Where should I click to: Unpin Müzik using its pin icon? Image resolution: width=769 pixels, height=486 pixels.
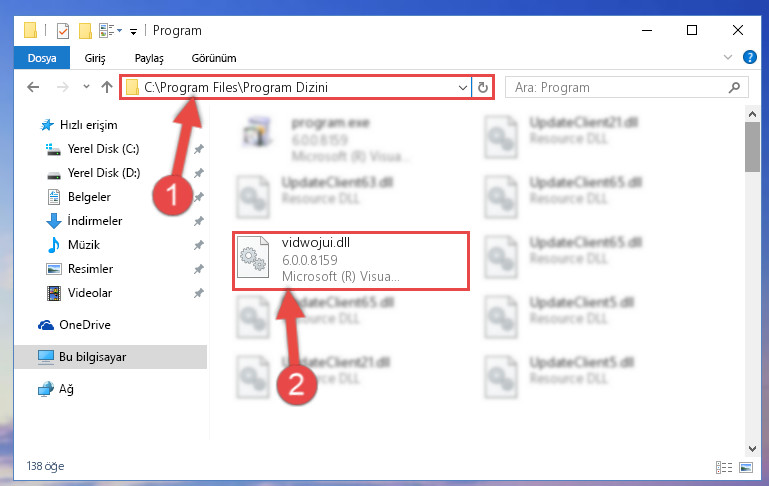tap(199, 245)
